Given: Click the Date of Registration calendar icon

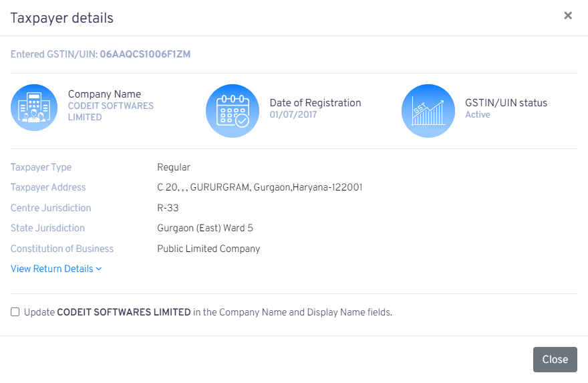Looking at the screenshot, I should click(x=233, y=111).
